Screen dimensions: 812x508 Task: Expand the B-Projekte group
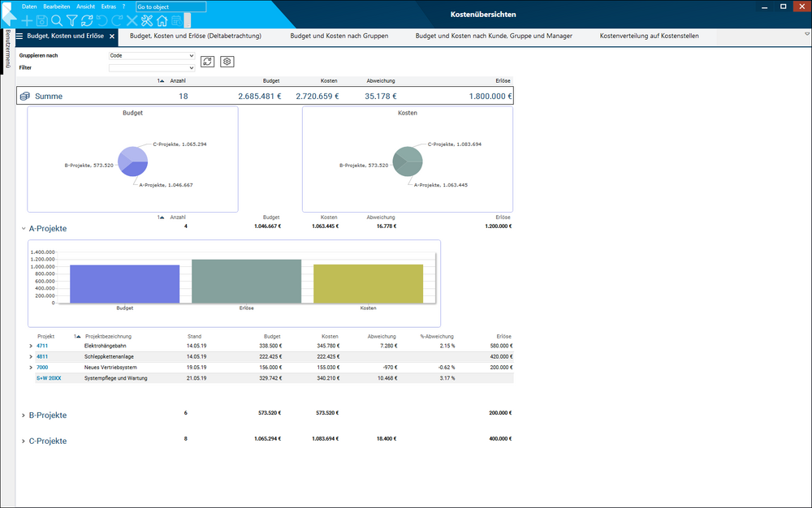(23, 415)
